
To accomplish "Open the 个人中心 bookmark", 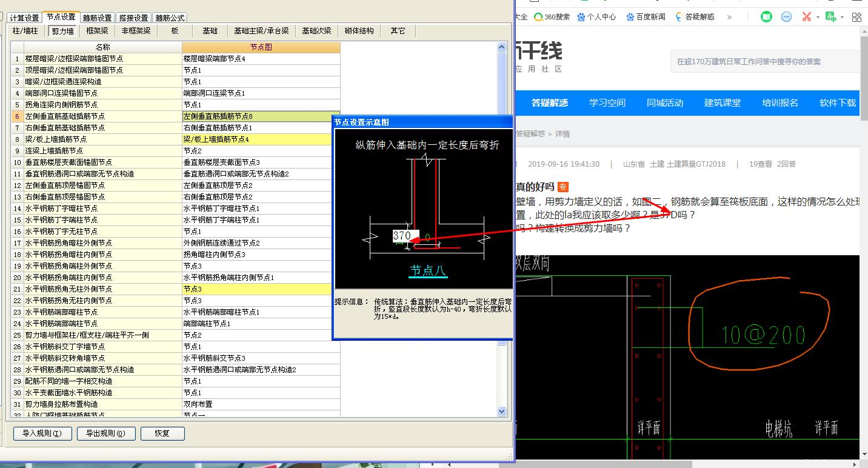I will [x=596, y=17].
